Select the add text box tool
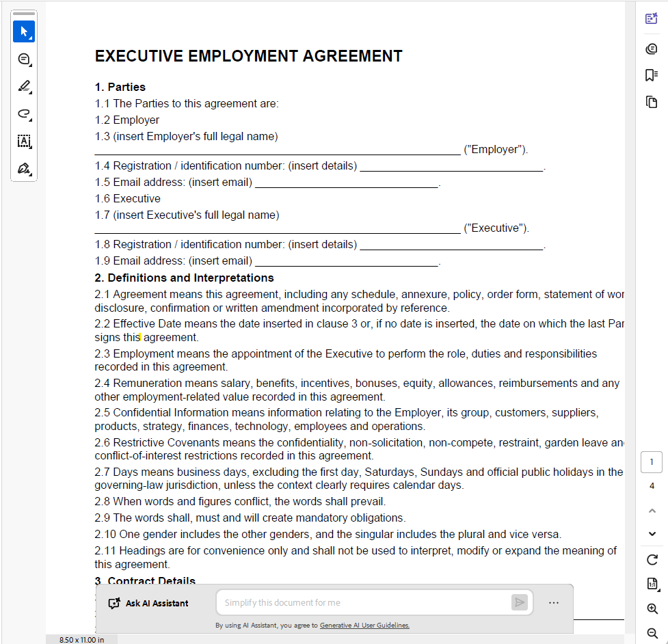 [x=24, y=141]
